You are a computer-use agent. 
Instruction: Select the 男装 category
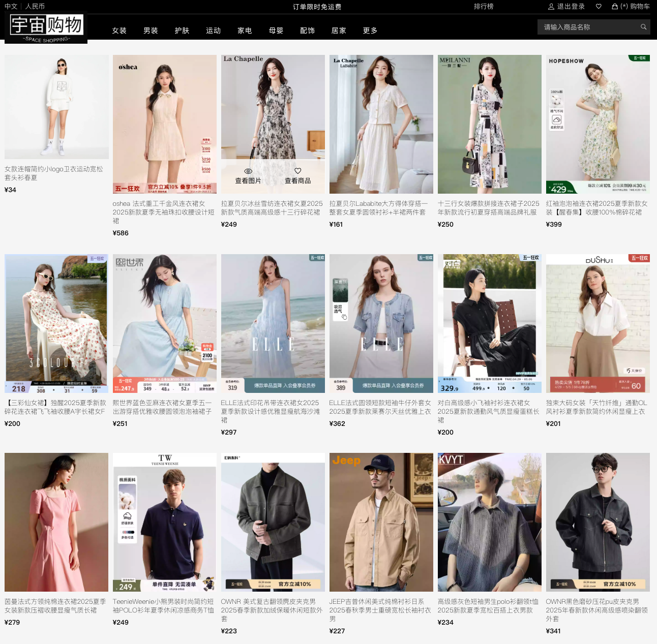151,30
